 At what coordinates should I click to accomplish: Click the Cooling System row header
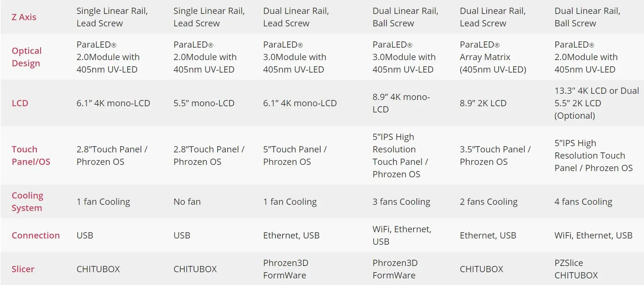pos(27,201)
